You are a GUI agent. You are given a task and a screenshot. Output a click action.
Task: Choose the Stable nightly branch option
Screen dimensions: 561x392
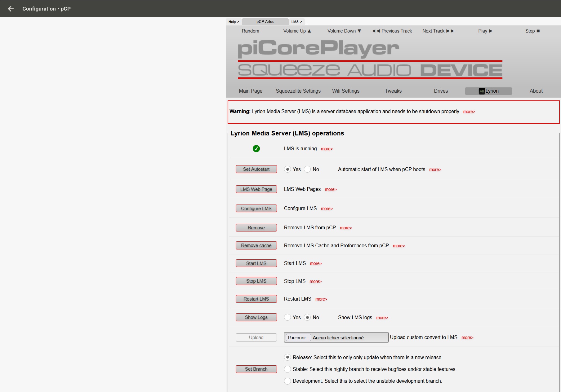[x=287, y=369]
